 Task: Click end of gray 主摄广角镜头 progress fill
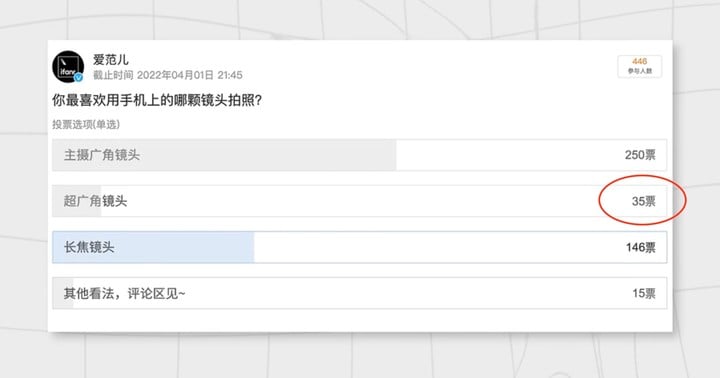394,155
